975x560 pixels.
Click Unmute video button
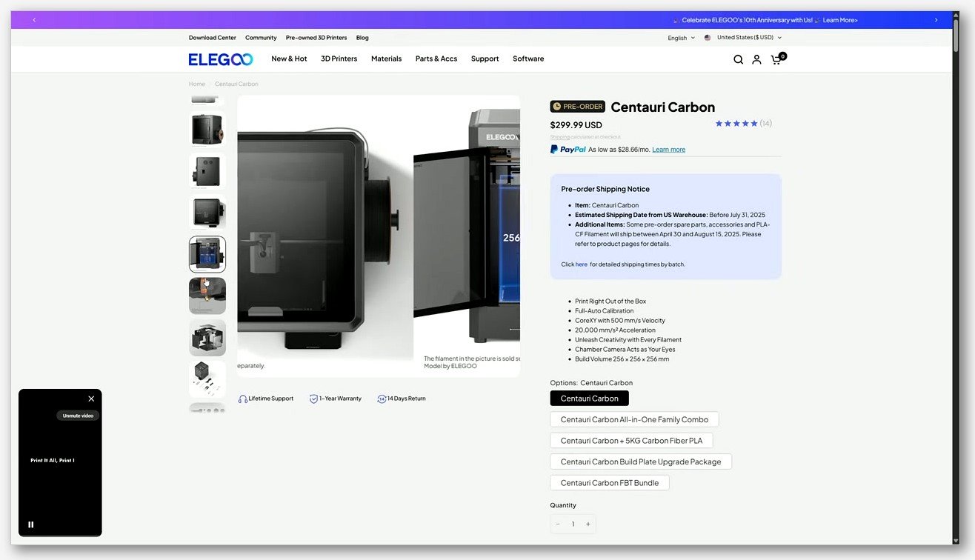pos(78,416)
